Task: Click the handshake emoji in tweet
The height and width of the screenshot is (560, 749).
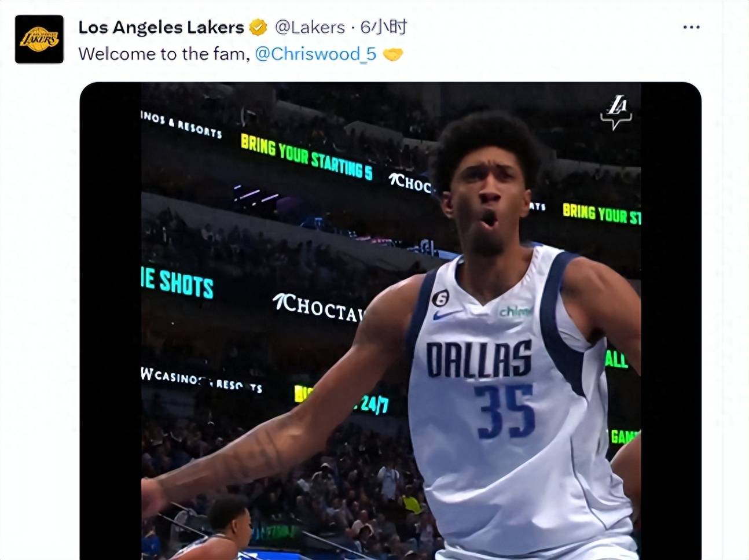Action: 393,54
